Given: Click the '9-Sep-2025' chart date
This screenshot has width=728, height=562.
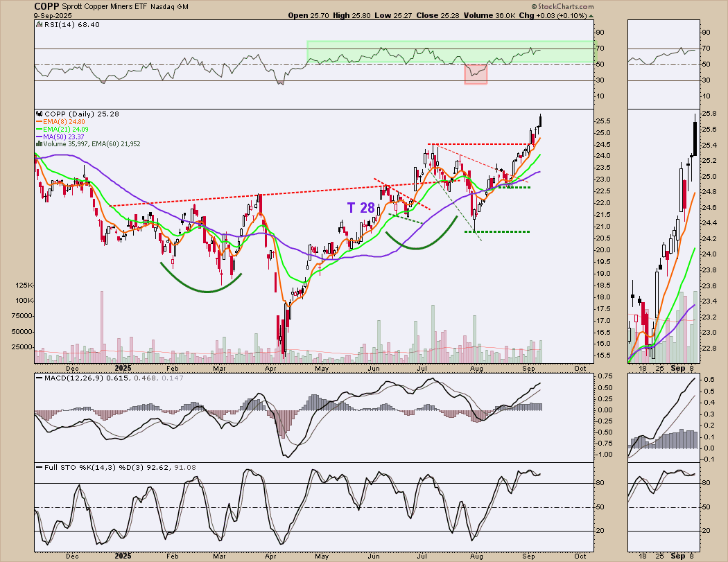Looking at the screenshot, I should tap(53, 15).
